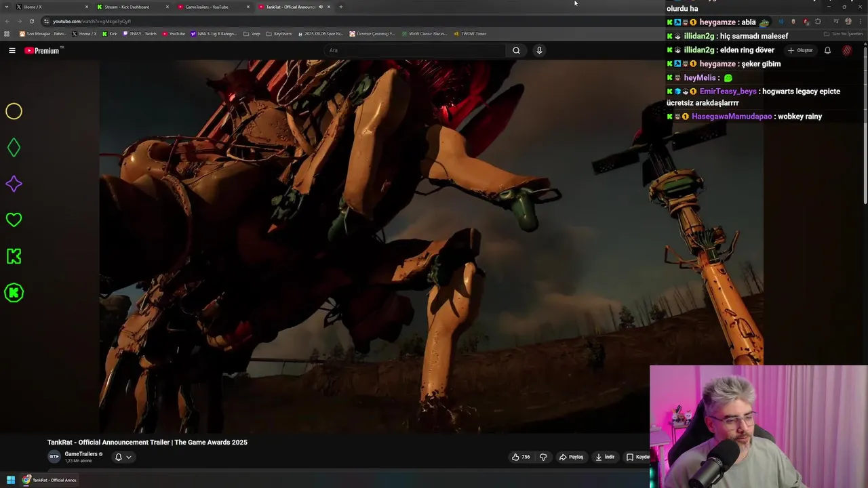Click the Chrome TankRat taskbar item
The height and width of the screenshot is (488, 868).
coord(50,480)
